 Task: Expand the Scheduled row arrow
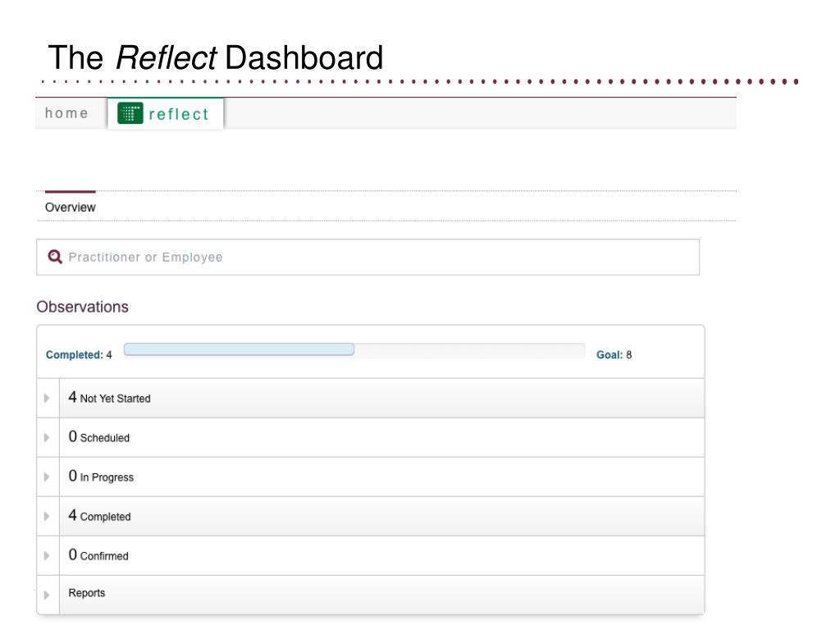(47, 438)
